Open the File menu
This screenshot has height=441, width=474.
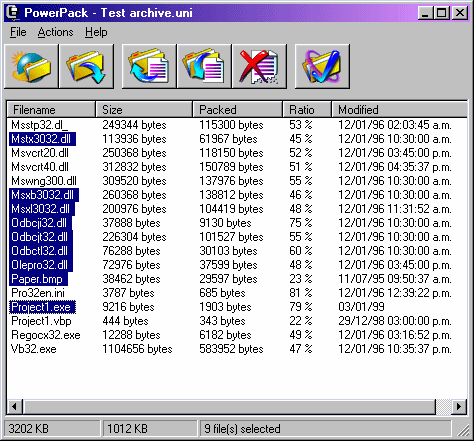point(18,32)
